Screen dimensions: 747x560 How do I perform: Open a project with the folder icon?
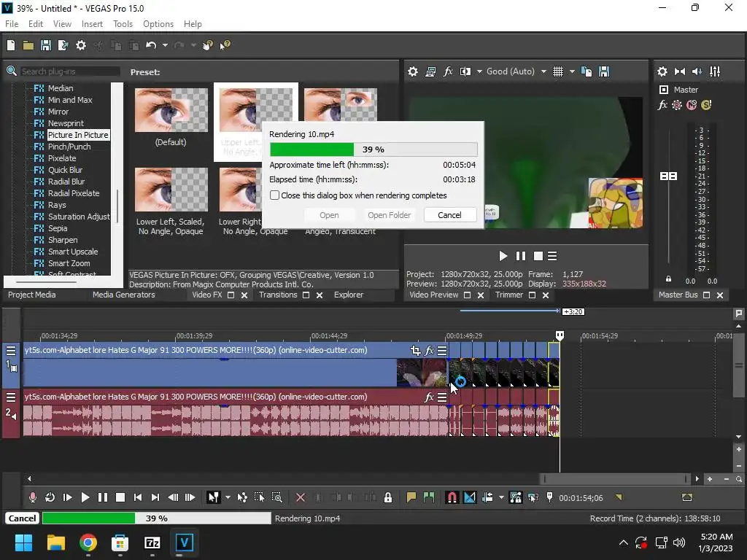click(28, 45)
